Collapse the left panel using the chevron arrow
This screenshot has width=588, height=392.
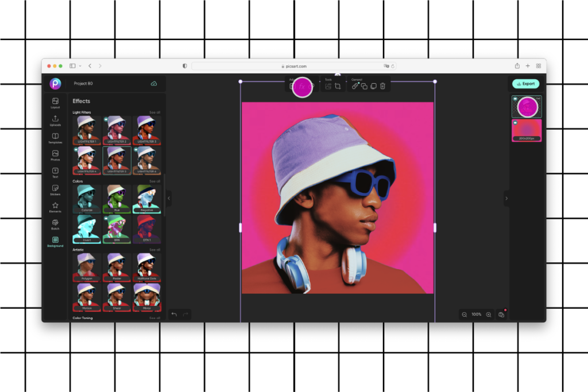click(x=168, y=198)
